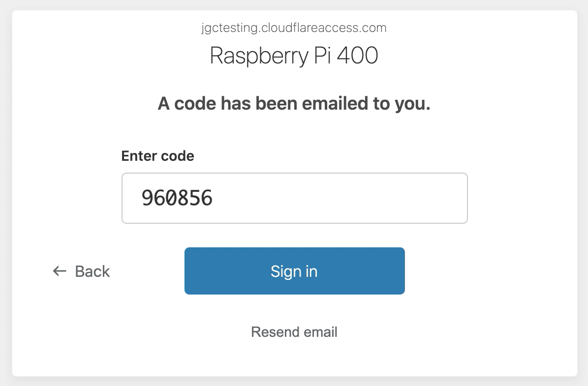Image resolution: width=588 pixels, height=386 pixels.
Task: Click the word 'code' in Enter code label
Action: pyautogui.click(x=178, y=156)
